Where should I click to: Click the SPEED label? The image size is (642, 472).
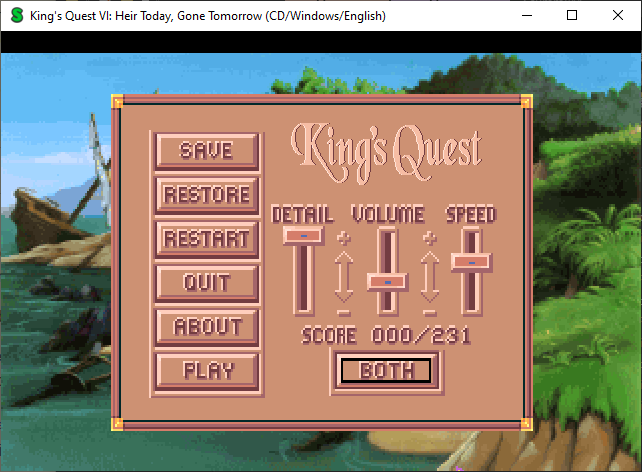(x=471, y=214)
